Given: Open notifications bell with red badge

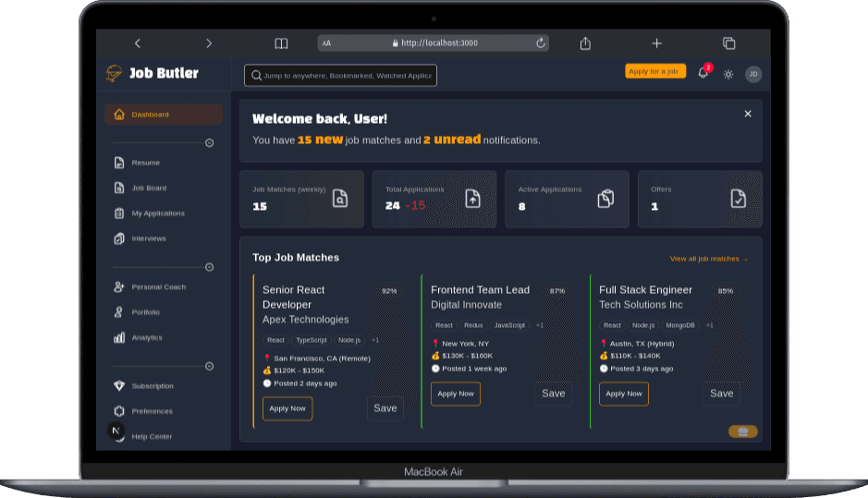Looking at the screenshot, I should click(x=703, y=72).
